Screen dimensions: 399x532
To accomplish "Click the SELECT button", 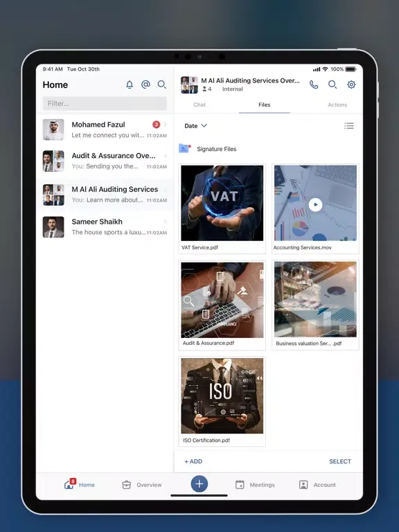I will [x=340, y=461].
